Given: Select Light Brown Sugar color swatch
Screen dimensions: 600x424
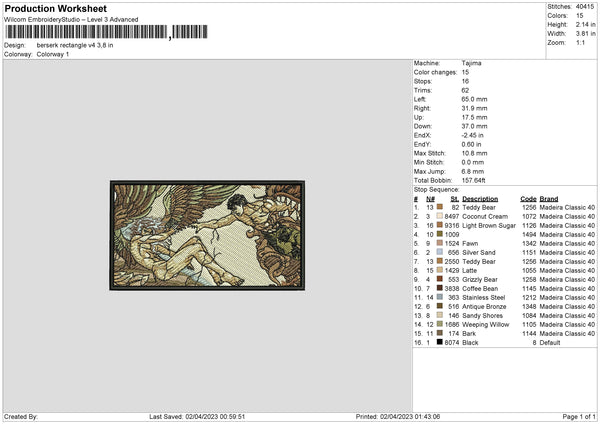Looking at the screenshot, I should pyautogui.click(x=440, y=225).
